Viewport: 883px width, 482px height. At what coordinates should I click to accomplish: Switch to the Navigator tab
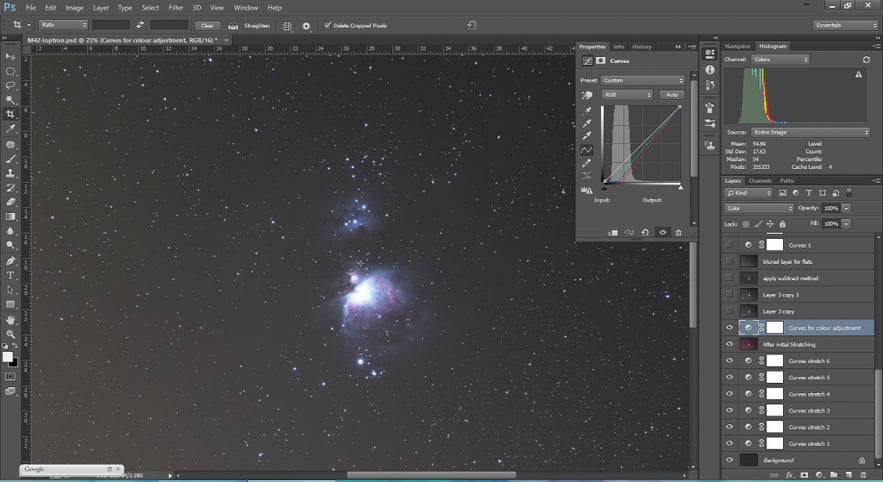tap(738, 46)
